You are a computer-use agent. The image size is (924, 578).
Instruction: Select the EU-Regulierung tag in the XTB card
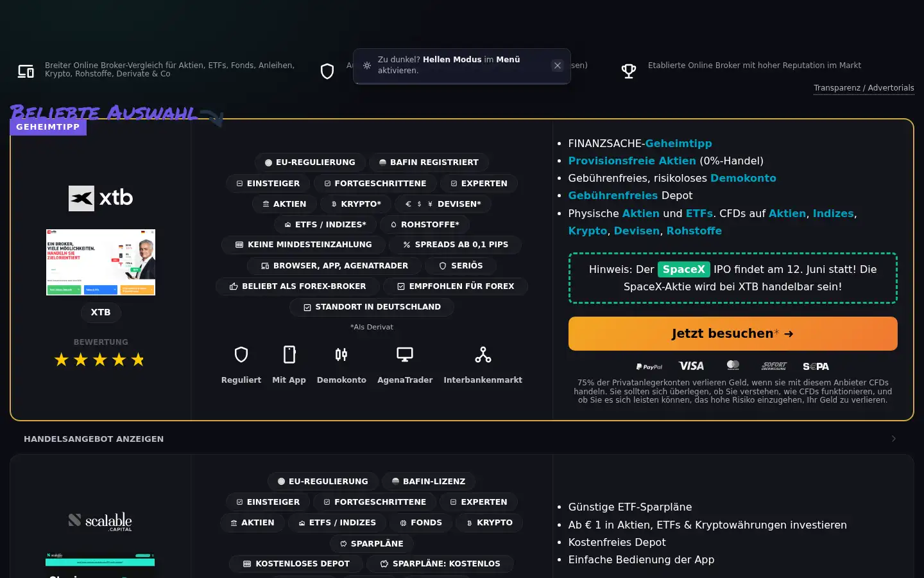coord(310,162)
